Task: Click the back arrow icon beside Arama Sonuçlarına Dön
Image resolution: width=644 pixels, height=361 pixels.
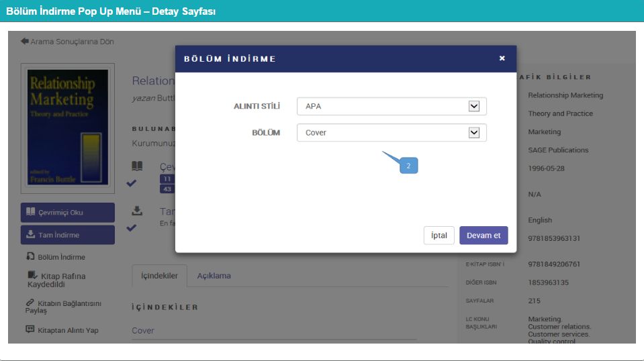Action: point(25,41)
